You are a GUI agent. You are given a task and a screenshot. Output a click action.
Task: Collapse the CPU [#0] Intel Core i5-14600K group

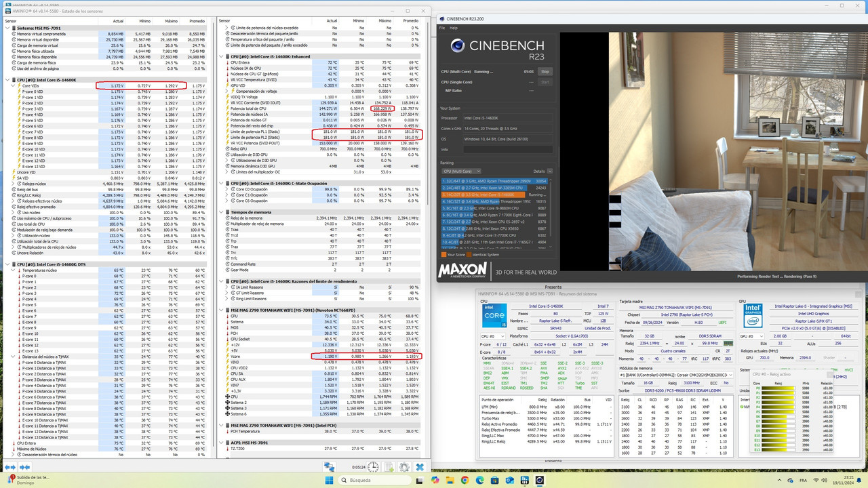pos(8,80)
